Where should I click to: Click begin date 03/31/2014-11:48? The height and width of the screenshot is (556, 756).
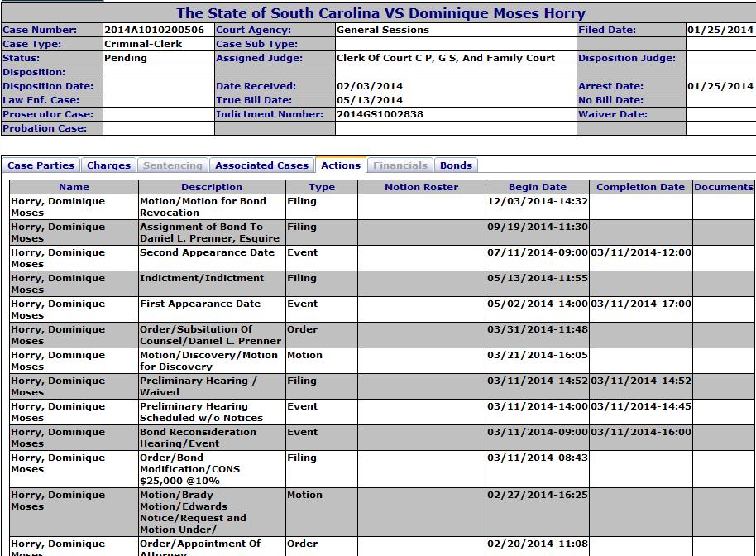[x=538, y=329]
